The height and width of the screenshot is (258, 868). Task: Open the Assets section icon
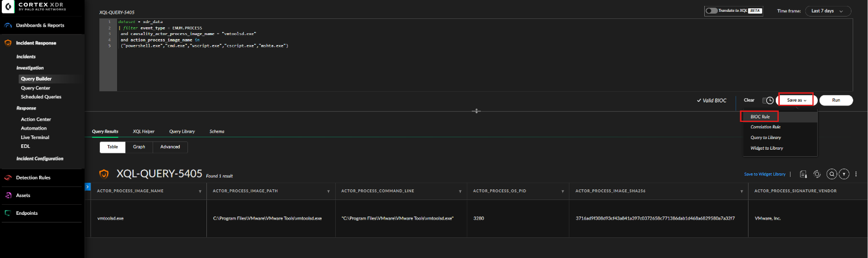pos(8,195)
